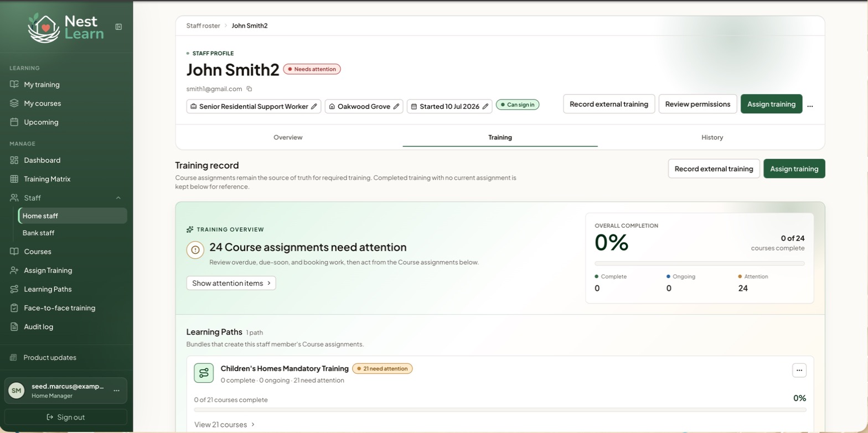868x433 pixels.
Task: Select the Training tab
Action: click(x=500, y=137)
